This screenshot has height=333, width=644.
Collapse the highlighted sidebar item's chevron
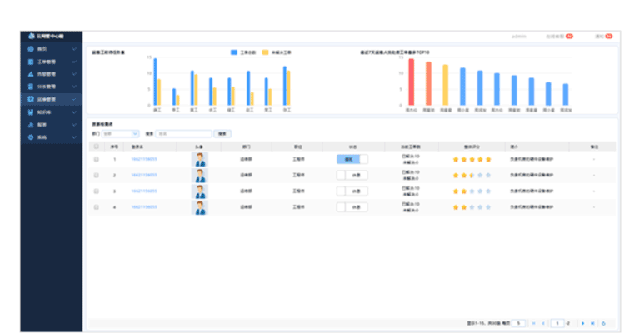coord(74,99)
